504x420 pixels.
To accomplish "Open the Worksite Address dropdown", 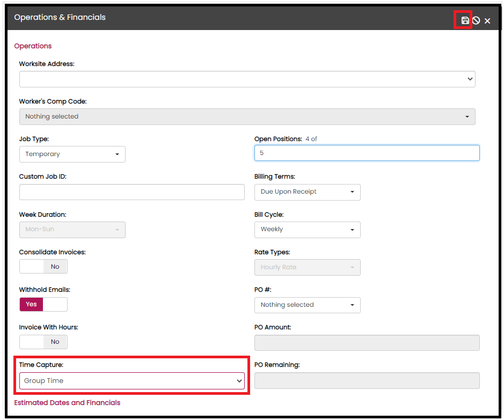I will tap(247, 79).
